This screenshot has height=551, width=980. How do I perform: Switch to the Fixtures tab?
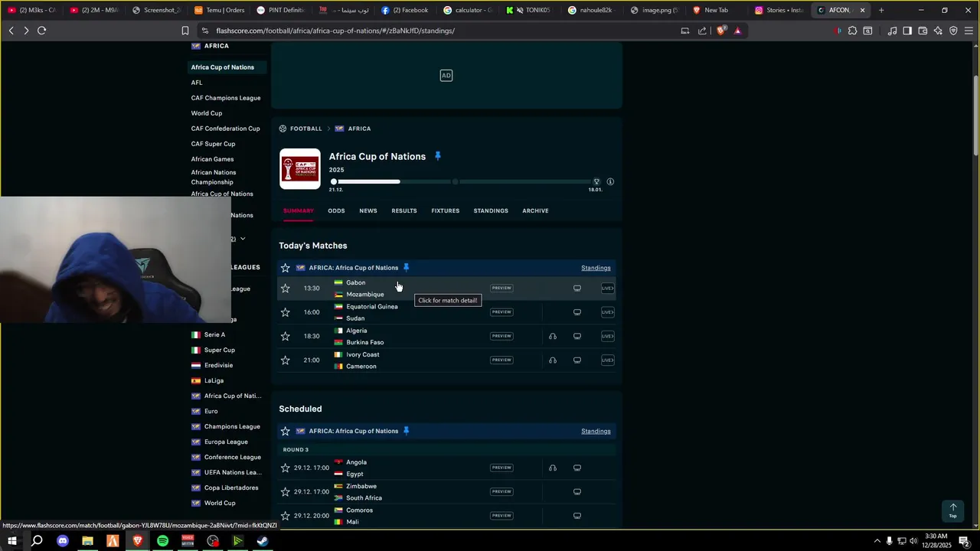click(446, 210)
